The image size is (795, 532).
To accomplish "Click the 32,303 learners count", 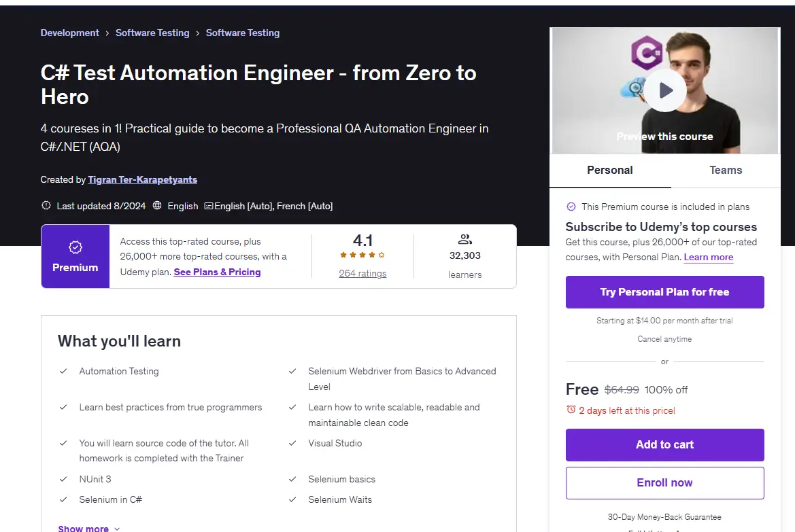I will 465,255.
